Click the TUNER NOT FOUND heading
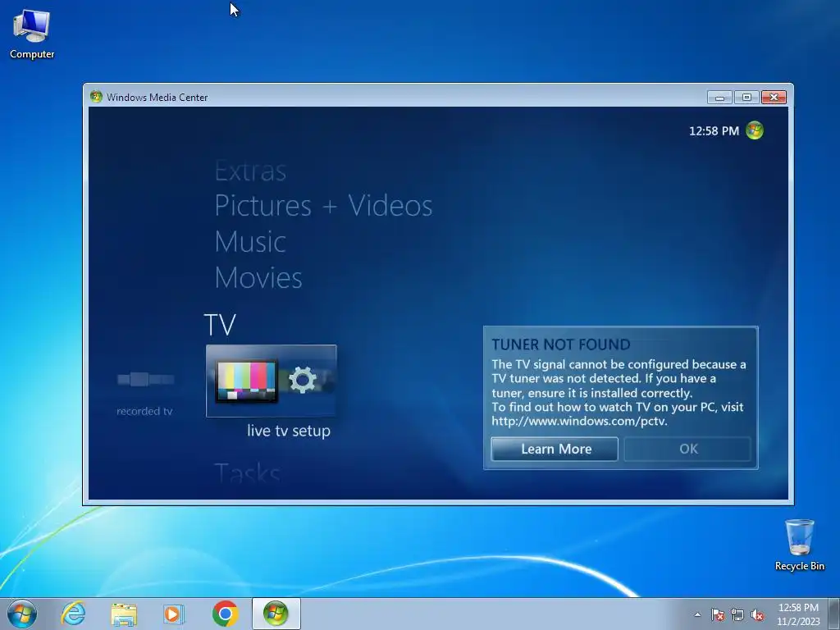Viewport: 840px width, 630px height. coord(561,345)
